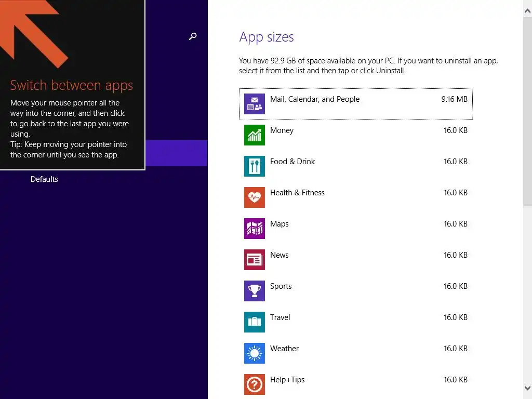Select the Defaults settings category
The height and width of the screenshot is (399, 532).
[44, 179]
